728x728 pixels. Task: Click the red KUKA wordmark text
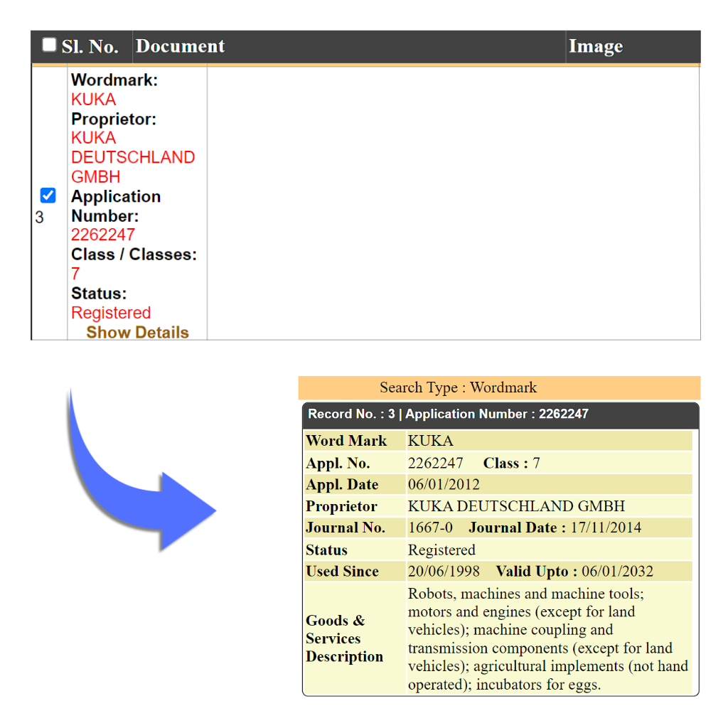[x=93, y=100]
